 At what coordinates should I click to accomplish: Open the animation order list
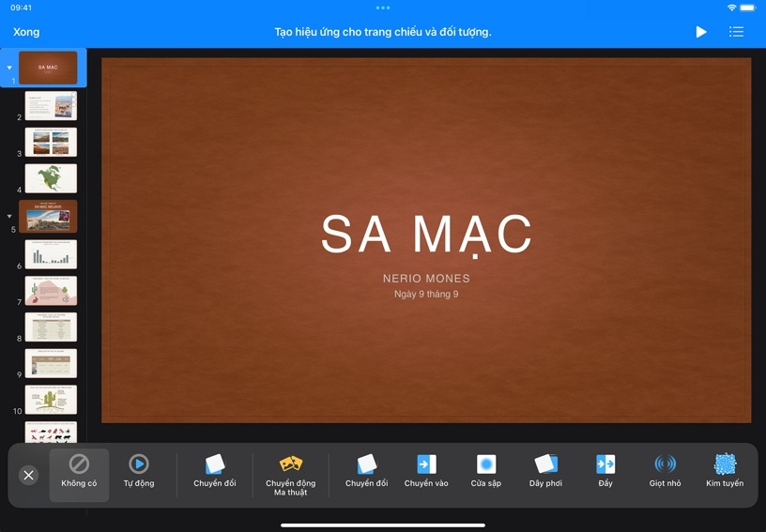(x=736, y=32)
